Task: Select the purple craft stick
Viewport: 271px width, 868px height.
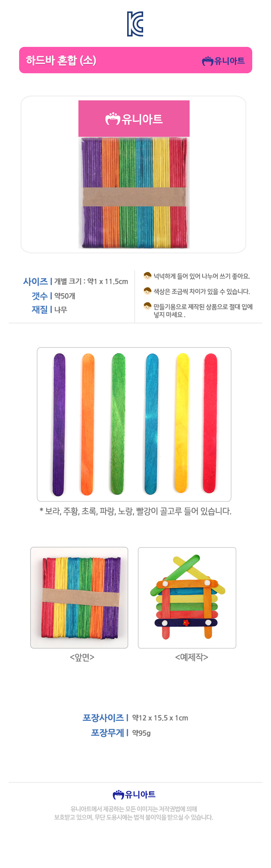Action: coord(59,424)
